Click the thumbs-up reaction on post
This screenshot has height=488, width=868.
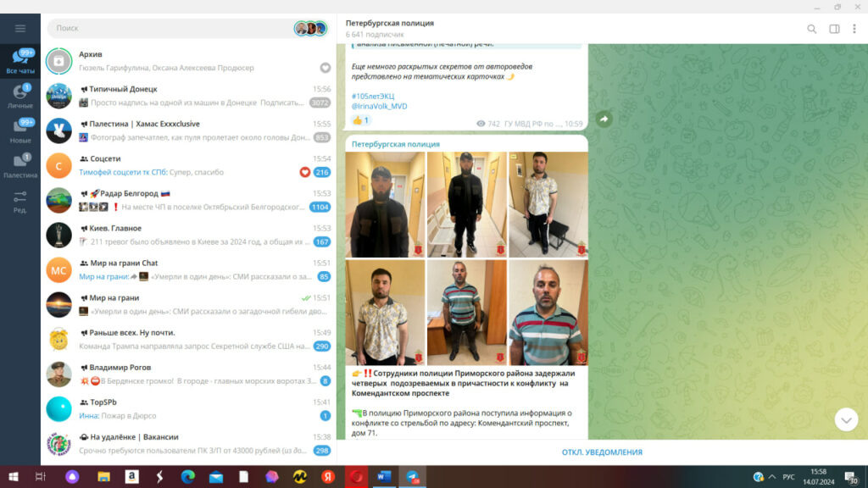pyautogui.click(x=361, y=120)
